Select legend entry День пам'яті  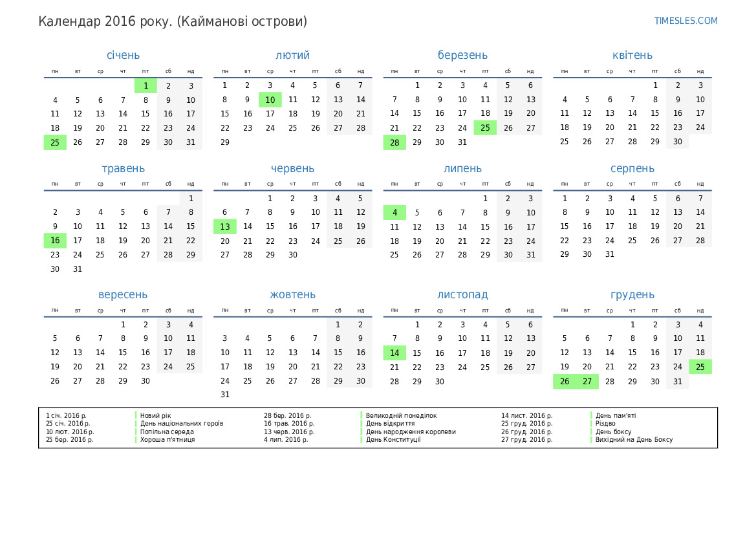pos(615,415)
